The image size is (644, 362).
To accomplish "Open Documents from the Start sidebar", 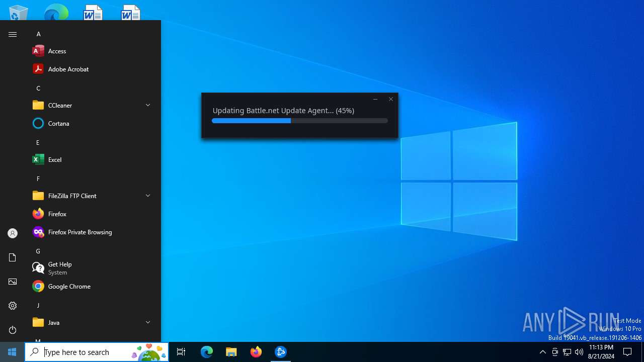I will (13, 257).
